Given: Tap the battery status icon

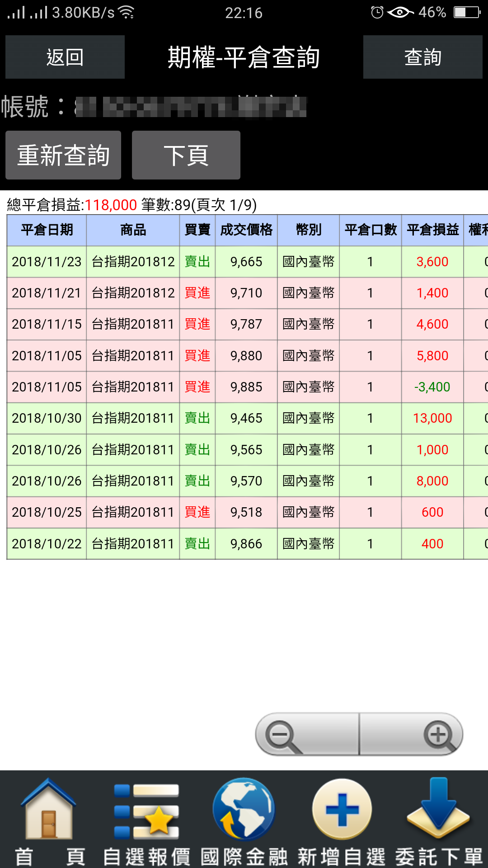Looking at the screenshot, I should coord(467,12).
